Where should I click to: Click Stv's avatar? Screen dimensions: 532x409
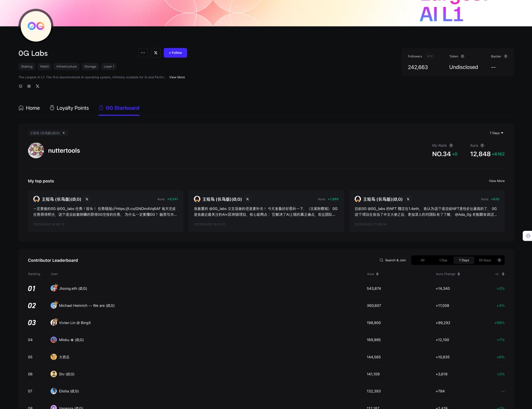(x=54, y=374)
